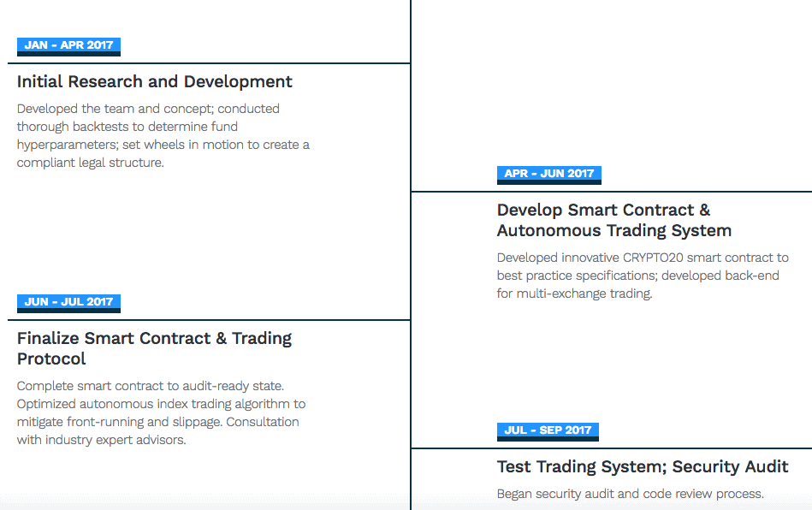This screenshot has height=510, width=812.
Task: Click horizontal divider below APR - JUN 2017
Action: coord(612,192)
